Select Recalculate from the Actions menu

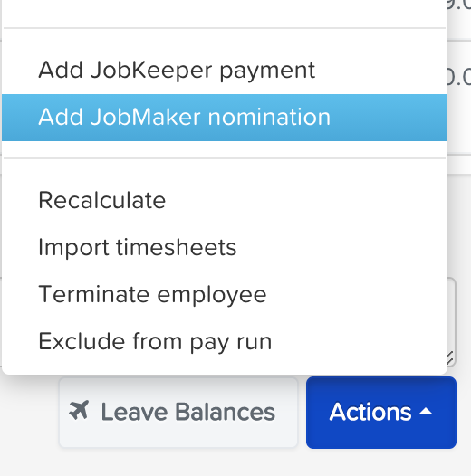coord(225,200)
